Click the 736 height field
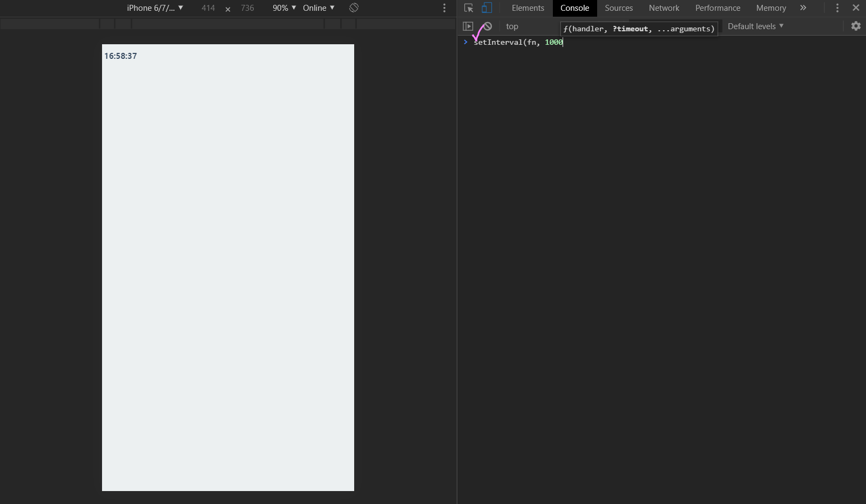Image resolution: width=866 pixels, height=504 pixels. click(x=247, y=8)
